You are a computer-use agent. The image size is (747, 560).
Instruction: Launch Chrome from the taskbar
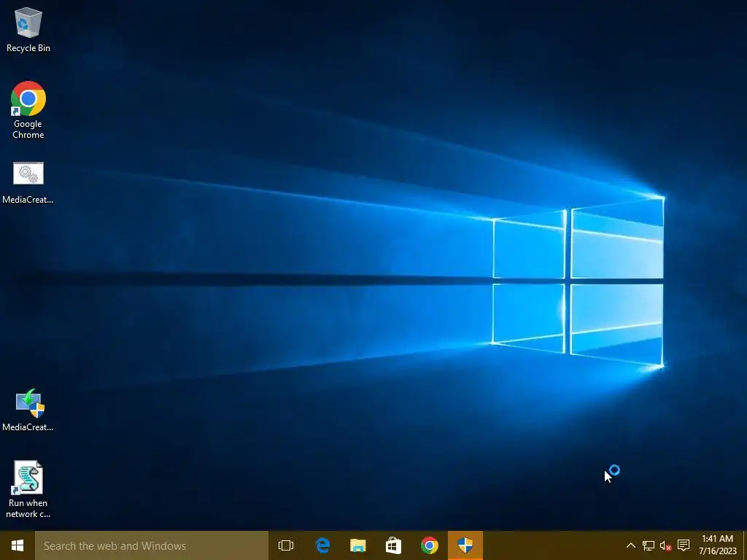click(429, 545)
